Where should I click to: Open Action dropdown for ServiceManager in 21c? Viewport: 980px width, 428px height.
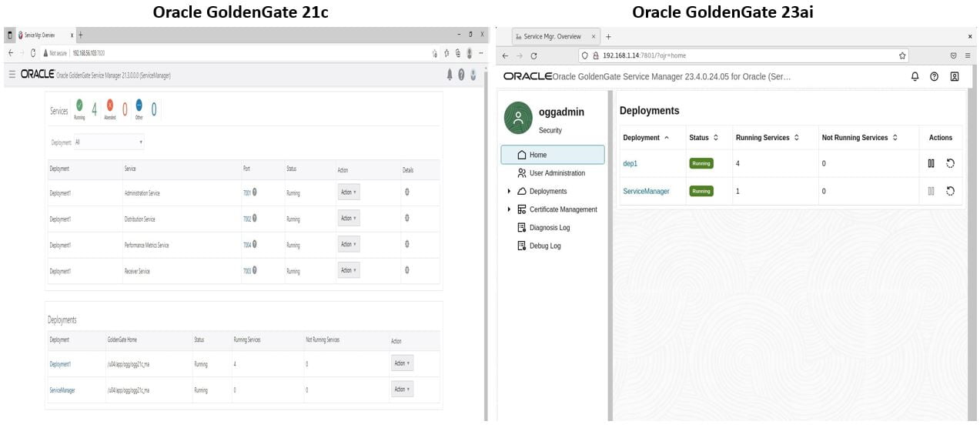point(402,390)
